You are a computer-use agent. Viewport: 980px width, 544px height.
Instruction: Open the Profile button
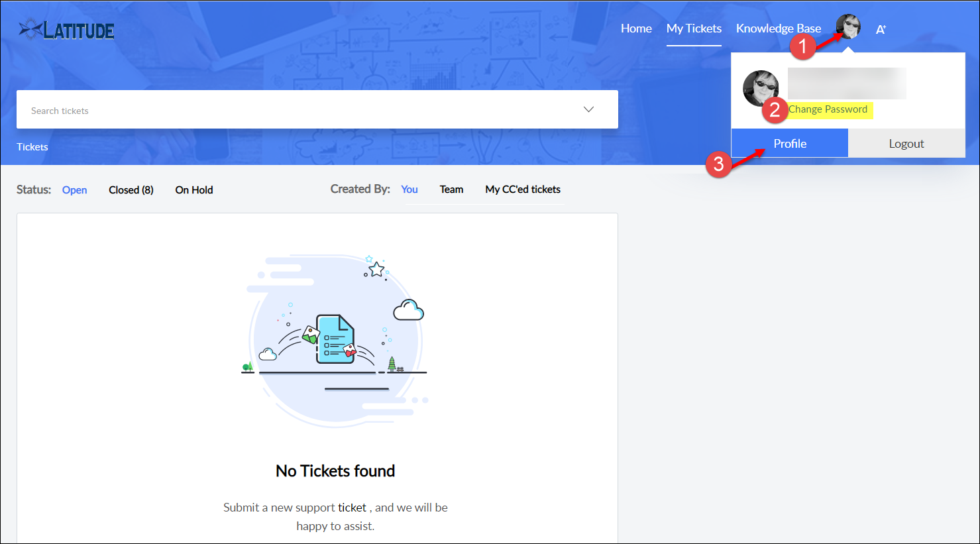tap(789, 144)
